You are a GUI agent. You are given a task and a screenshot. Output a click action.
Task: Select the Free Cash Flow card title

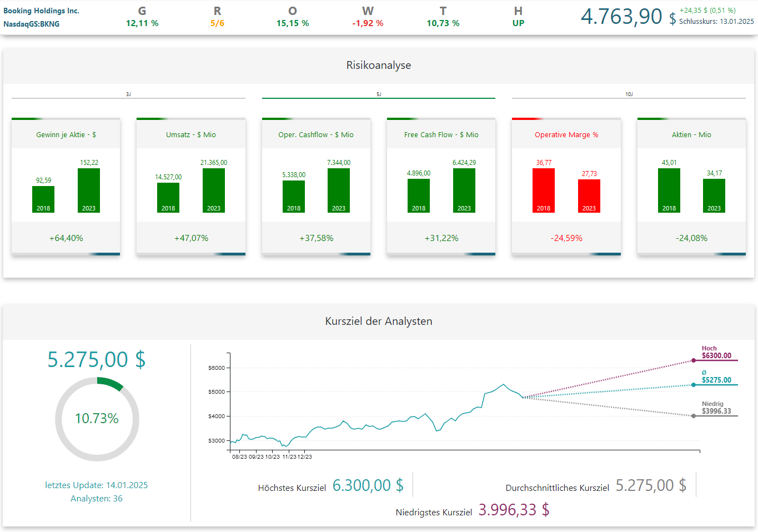pyautogui.click(x=441, y=134)
